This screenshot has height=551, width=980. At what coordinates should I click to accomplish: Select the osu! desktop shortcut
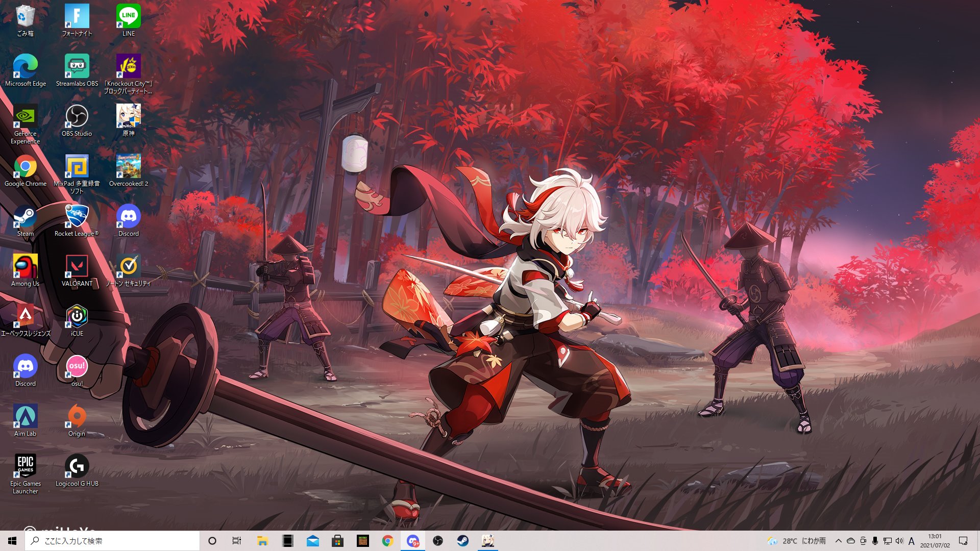tap(77, 370)
